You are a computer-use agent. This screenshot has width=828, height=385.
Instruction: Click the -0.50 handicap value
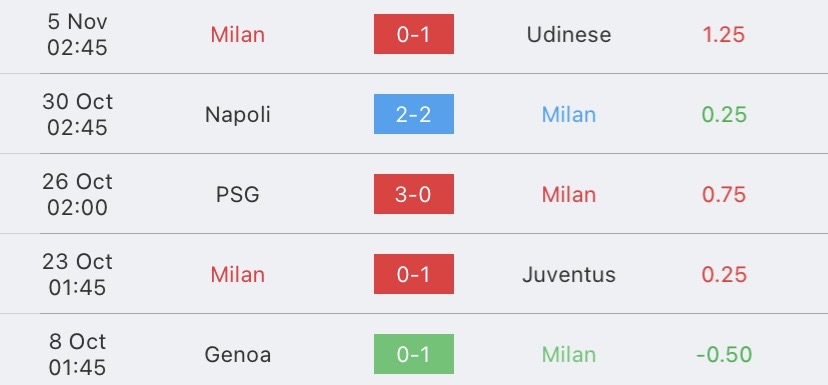724,354
